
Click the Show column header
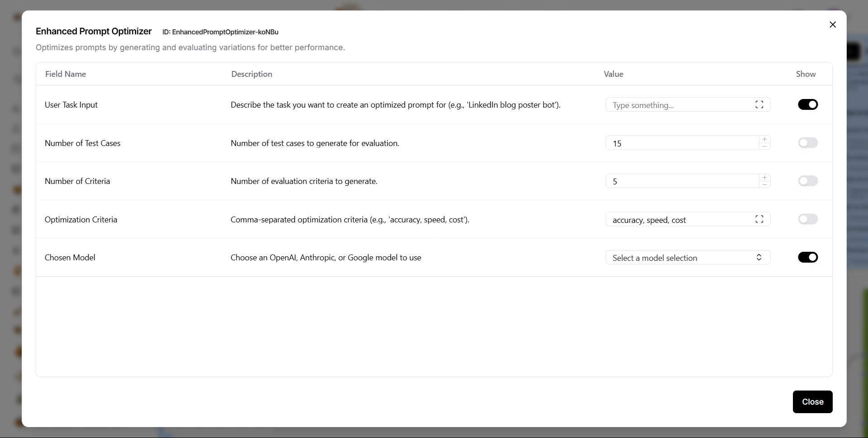pyautogui.click(x=806, y=74)
